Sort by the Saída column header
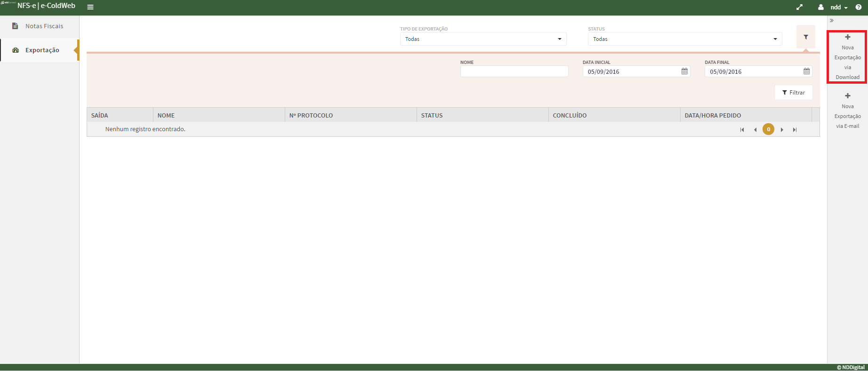This screenshot has width=868, height=371. (x=120, y=115)
